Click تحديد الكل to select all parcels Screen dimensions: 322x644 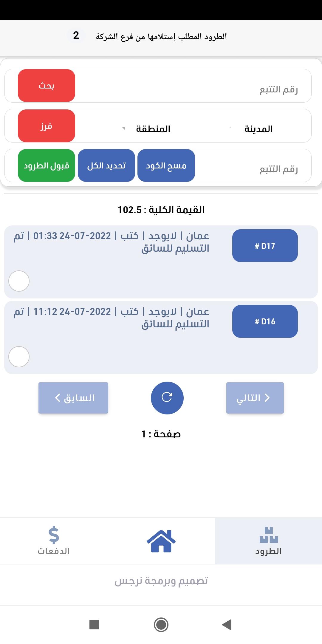pos(106,165)
